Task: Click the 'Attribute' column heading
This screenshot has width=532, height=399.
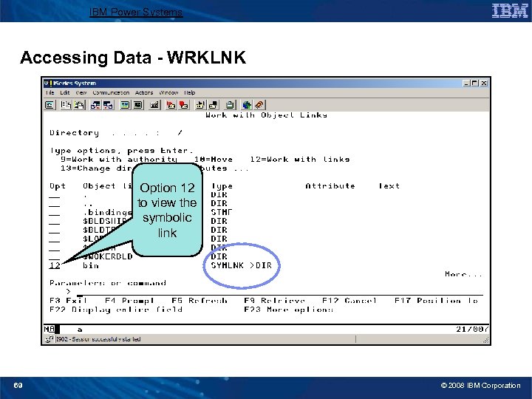Action: tap(330, 186)
